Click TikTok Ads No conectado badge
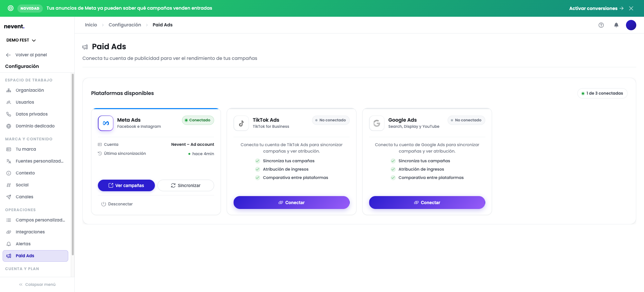 [x=331, y=120]
